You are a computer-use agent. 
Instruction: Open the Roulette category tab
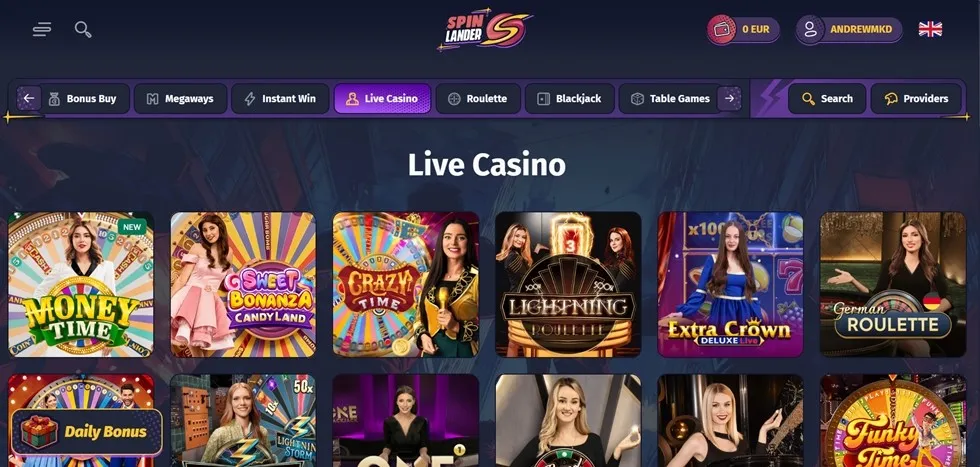478,99
